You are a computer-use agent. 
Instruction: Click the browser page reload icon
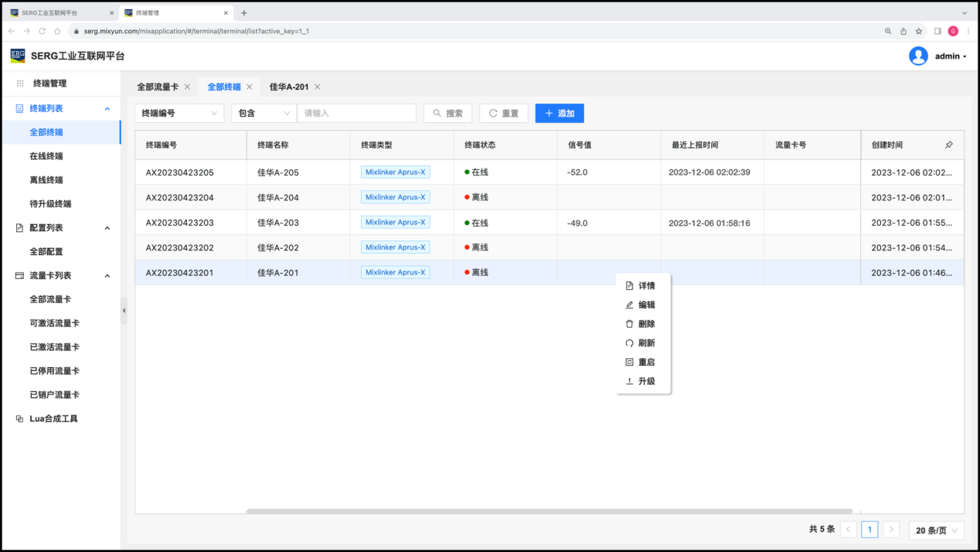click(x=43, y=31)
